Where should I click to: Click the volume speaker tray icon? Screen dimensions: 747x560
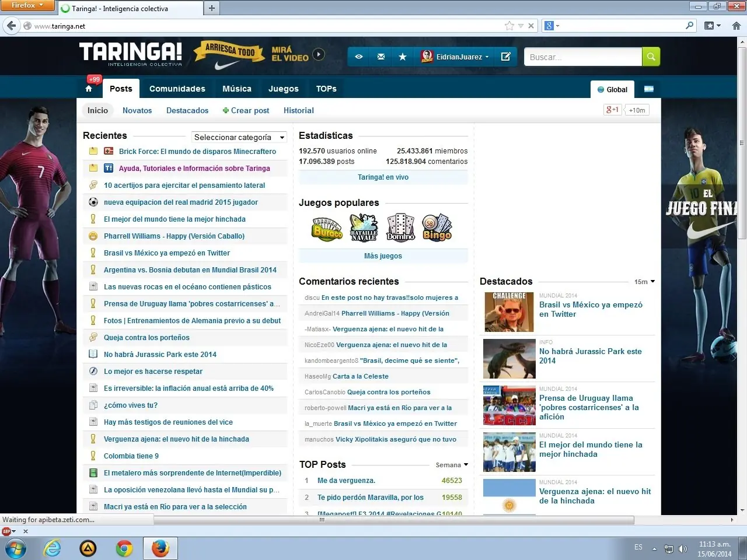(683, 549)
